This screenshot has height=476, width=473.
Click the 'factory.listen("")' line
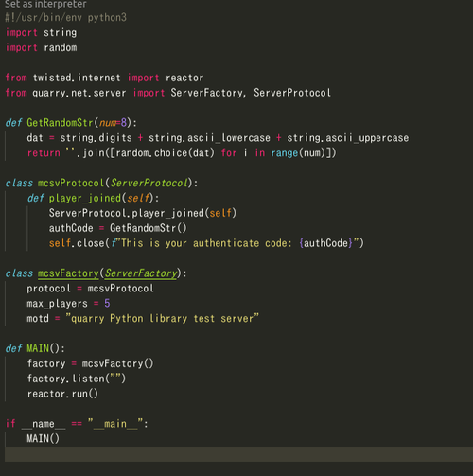(x=77, y=379)
